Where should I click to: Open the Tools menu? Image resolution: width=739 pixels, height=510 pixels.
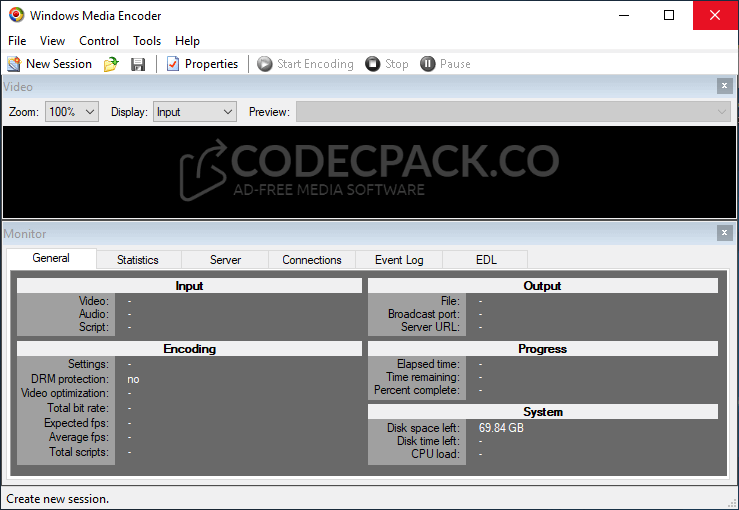click(147, 41)
